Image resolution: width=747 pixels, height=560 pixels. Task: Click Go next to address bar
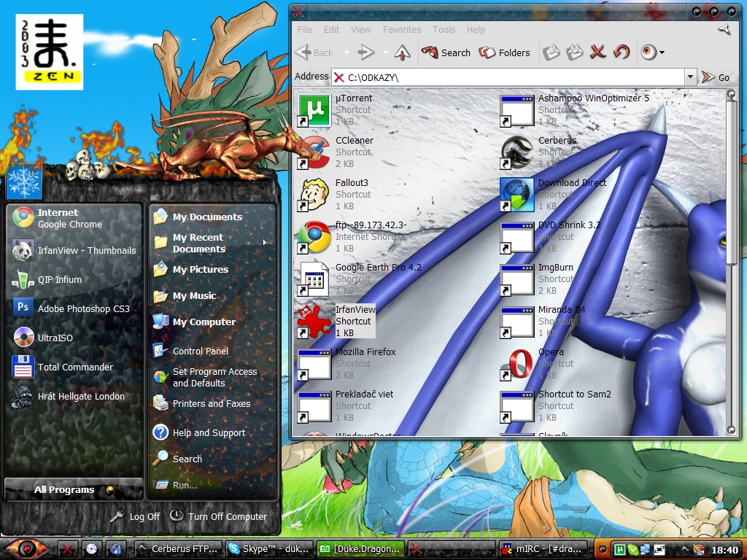click(716, 77)
